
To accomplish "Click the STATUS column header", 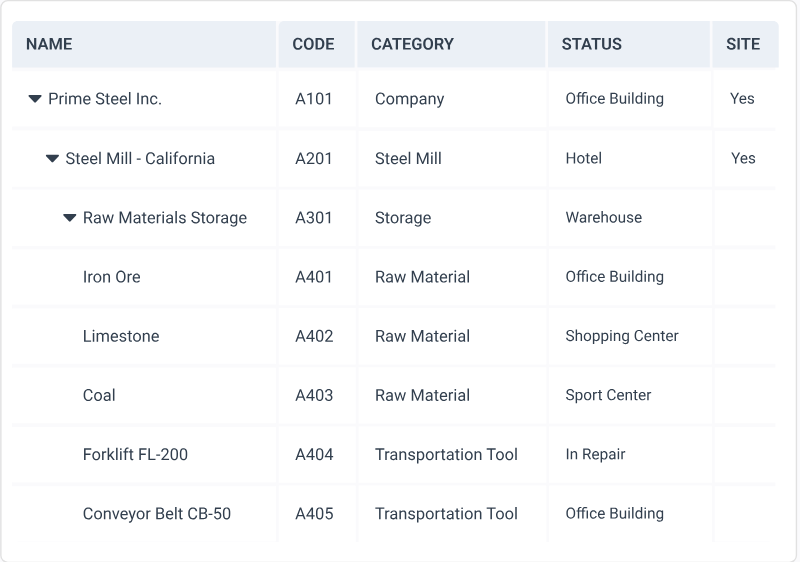I will [591, 44].
